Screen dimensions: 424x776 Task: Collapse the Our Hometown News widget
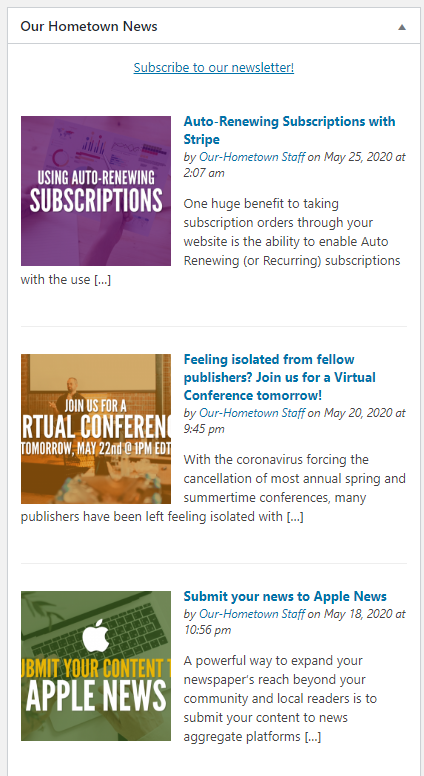pyautogui.click(x=402, y=27)
